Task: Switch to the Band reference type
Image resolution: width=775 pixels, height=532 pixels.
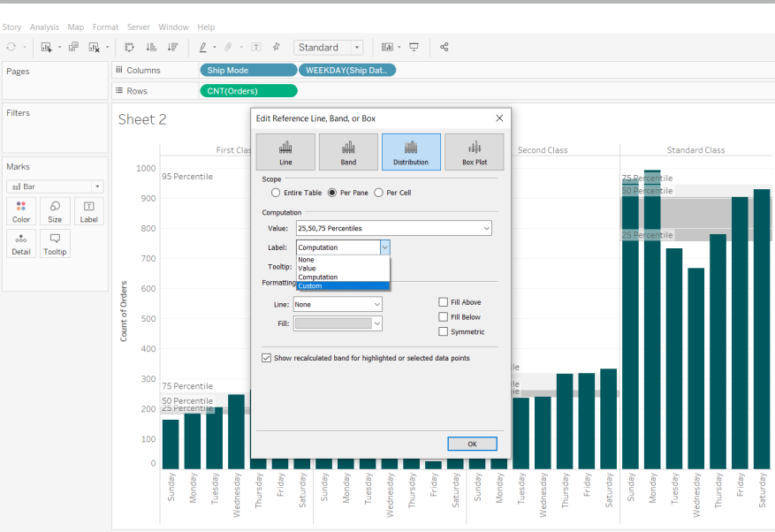Action: pos(348,152)
